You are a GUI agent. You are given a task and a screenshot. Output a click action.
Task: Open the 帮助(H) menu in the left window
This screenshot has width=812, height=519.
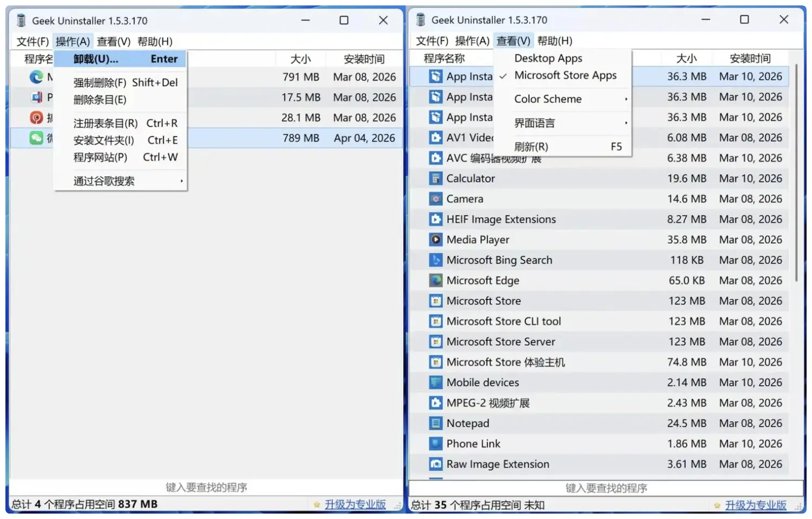(x=155, y=42)
